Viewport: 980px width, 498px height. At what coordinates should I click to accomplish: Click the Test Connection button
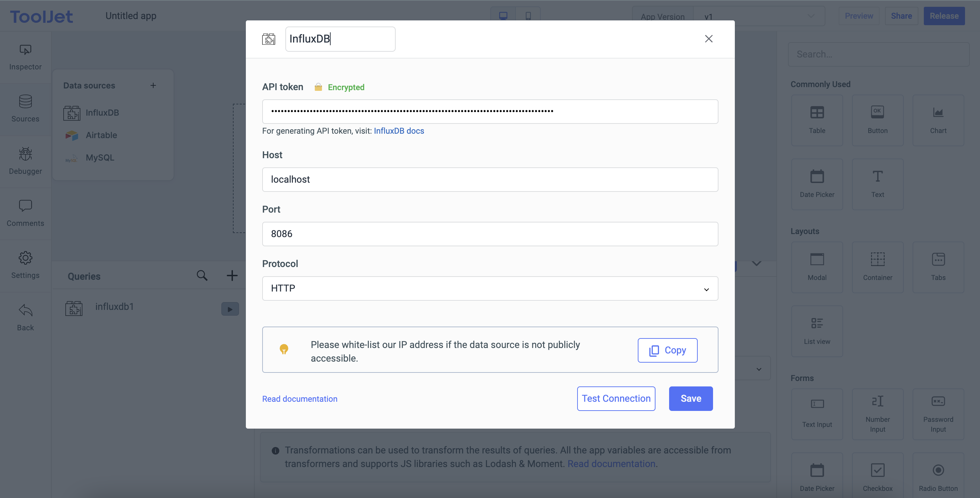click(x=616, y=398)
